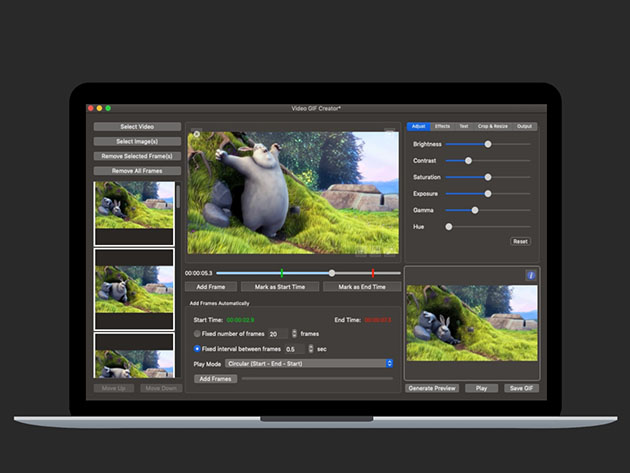Select the Fixed number of frames option
Viewport: 630px width, 473px height.
pyautogui.click(x=197, y=334)
